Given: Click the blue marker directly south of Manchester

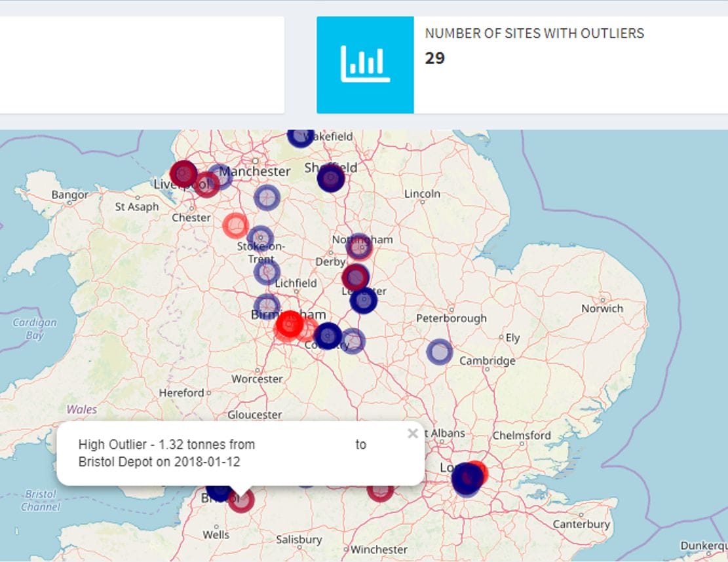Looking at the screenshot, I should pos(267,197).
